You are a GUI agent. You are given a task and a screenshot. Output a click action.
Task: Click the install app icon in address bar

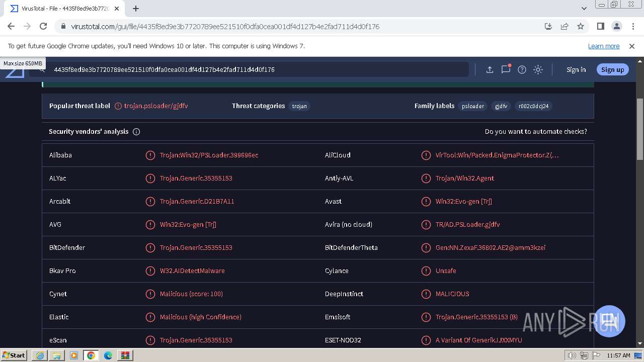(x=548, y=26)
